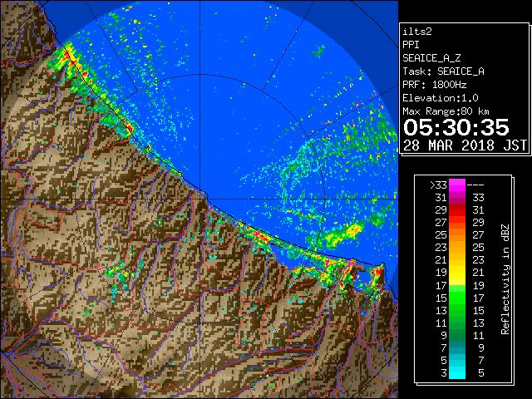Select the SEAICE_A_Z product label
532x399 pixels.
pos(431,58)
